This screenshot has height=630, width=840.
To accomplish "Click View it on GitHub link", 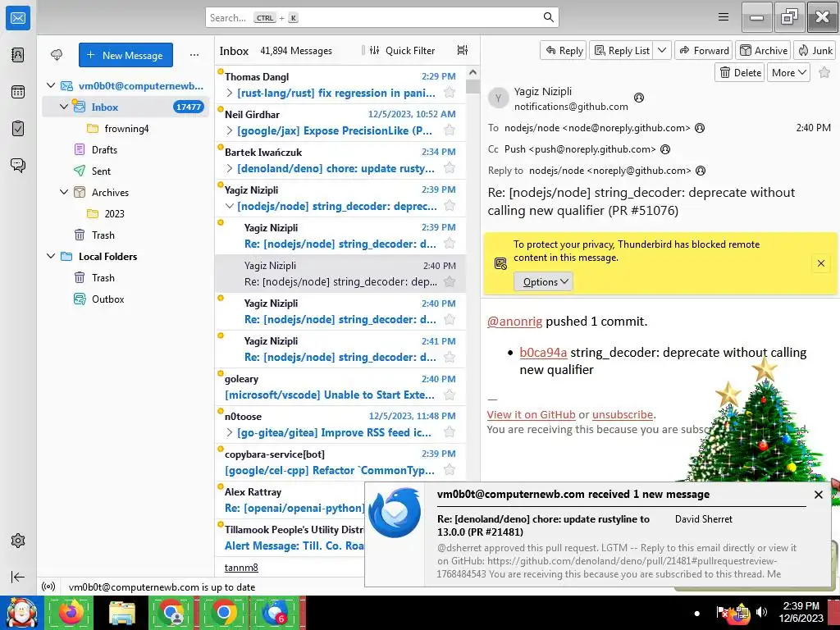I will click(x=531, y=414).
